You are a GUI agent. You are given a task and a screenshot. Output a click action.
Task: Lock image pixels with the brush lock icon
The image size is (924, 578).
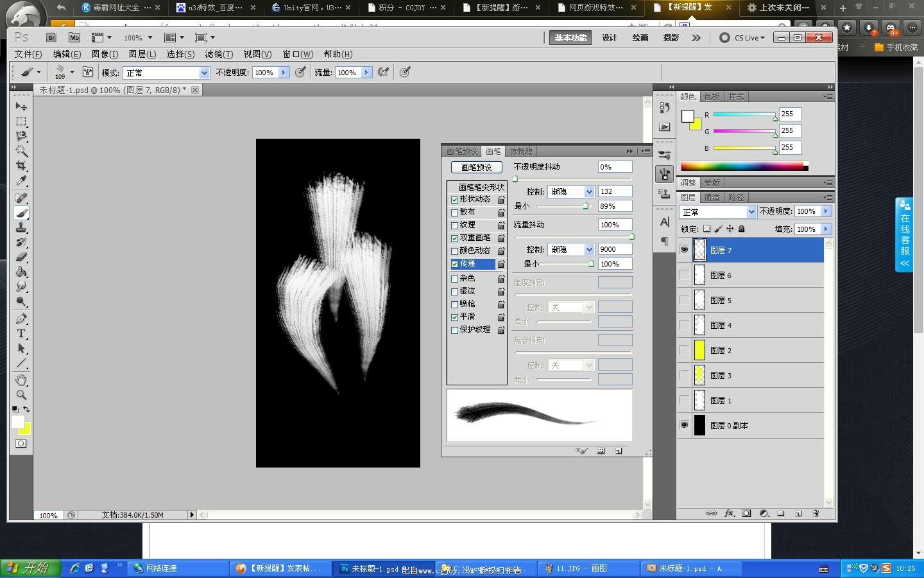[718, 229]
